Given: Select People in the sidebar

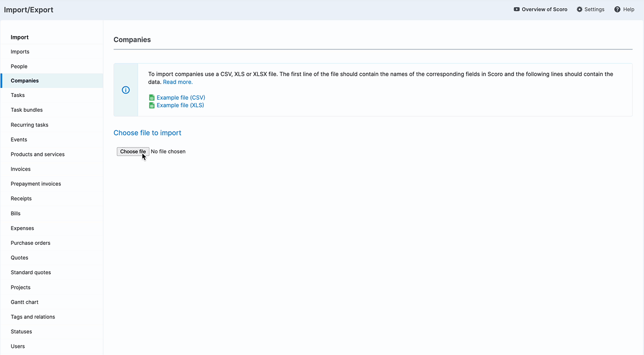Looking at the screenshot, I should pos(52,67).
